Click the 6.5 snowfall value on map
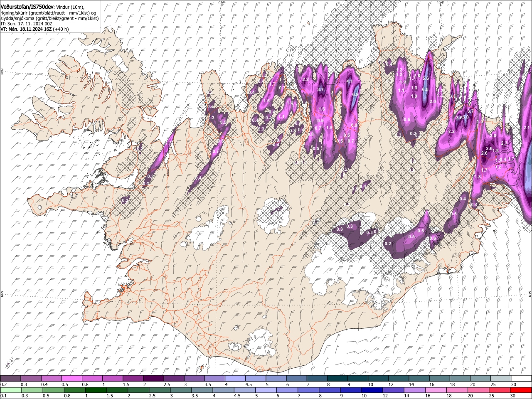Screen dimensions: 532x399 (425, 89)
